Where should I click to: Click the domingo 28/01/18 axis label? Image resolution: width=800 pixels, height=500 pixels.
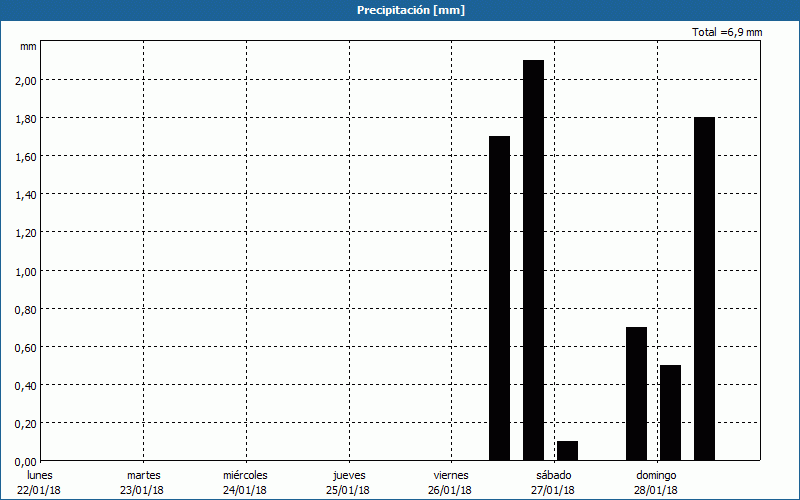[656, 482]
